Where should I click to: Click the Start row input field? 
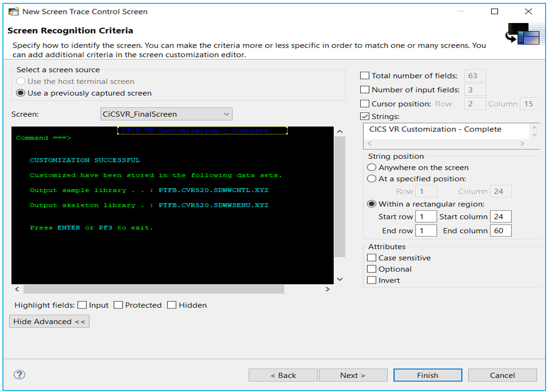click(x=426, y=216)
